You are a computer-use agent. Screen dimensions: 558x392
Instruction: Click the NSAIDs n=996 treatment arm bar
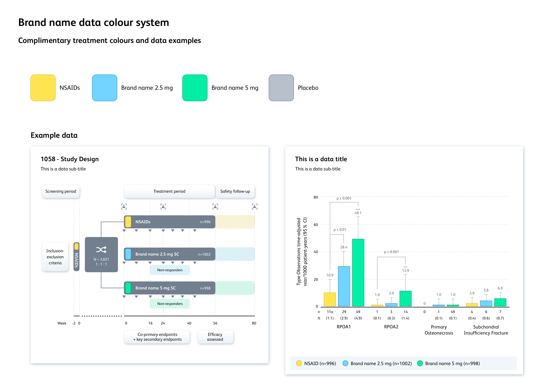(x=169, y=222)
